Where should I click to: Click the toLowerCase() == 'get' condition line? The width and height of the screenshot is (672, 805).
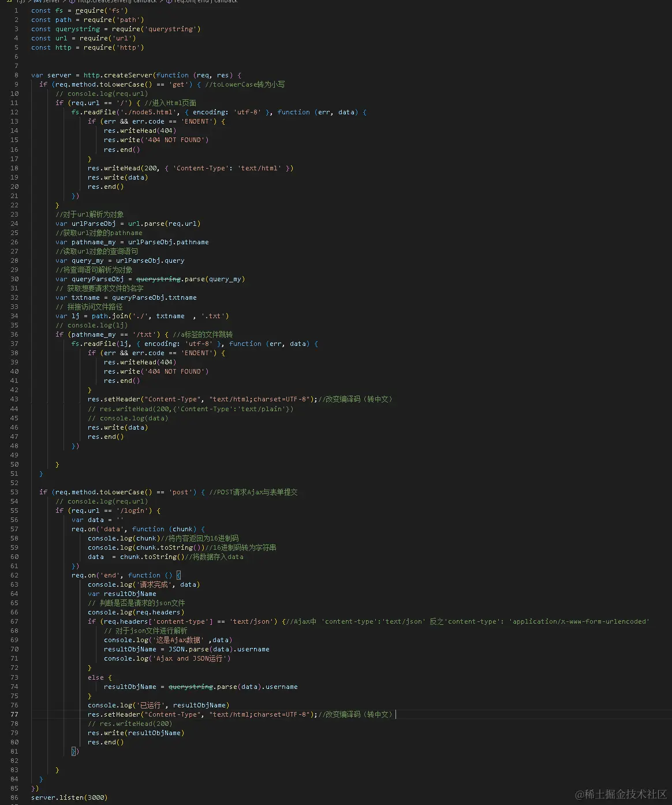(162, 84)
